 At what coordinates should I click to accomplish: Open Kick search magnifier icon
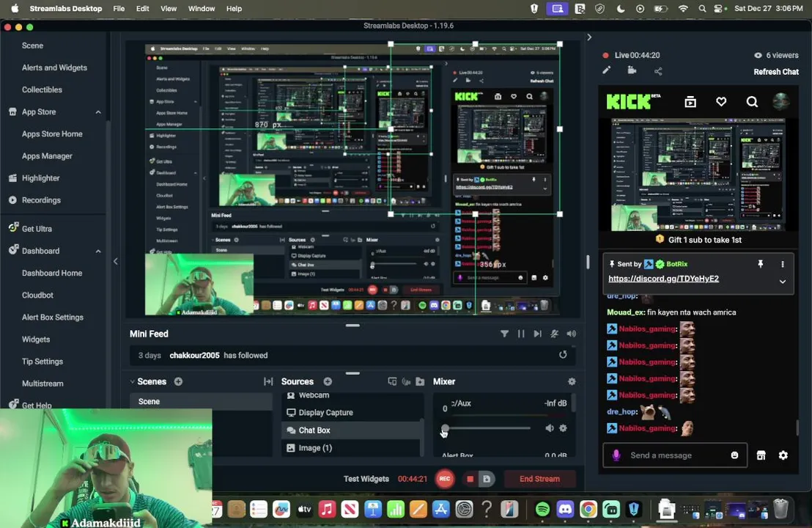[x=752, y=101]
